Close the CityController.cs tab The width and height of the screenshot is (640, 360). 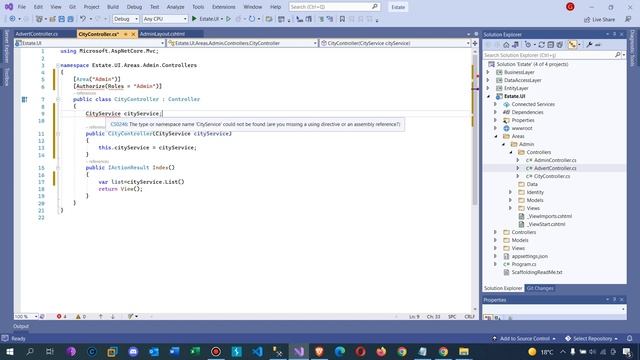click(133, 34)
